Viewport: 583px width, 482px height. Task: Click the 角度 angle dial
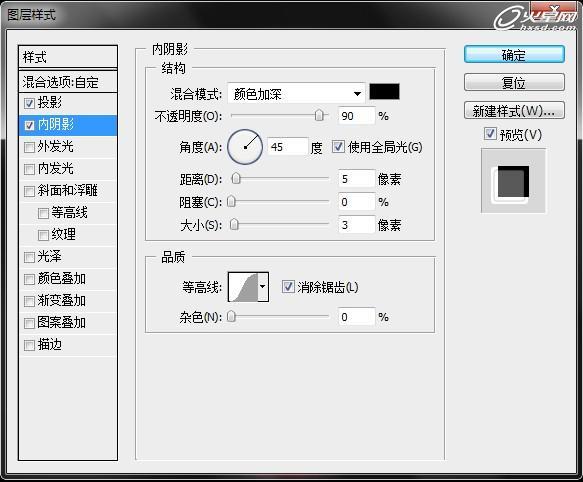245,147
